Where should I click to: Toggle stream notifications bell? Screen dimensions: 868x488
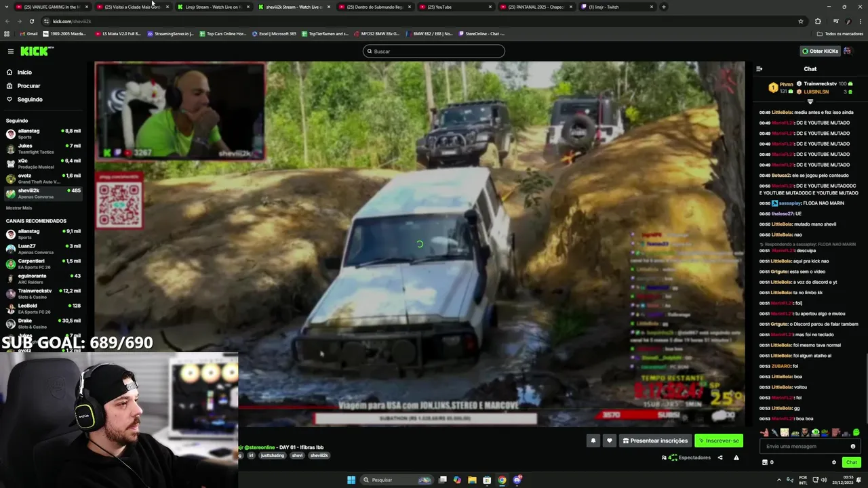[x=593, y=441]
